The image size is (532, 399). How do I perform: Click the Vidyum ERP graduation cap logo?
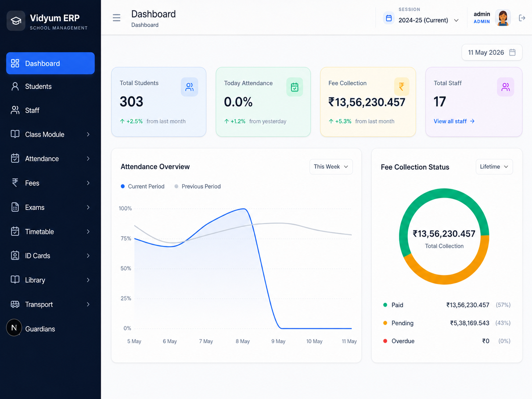16,21
